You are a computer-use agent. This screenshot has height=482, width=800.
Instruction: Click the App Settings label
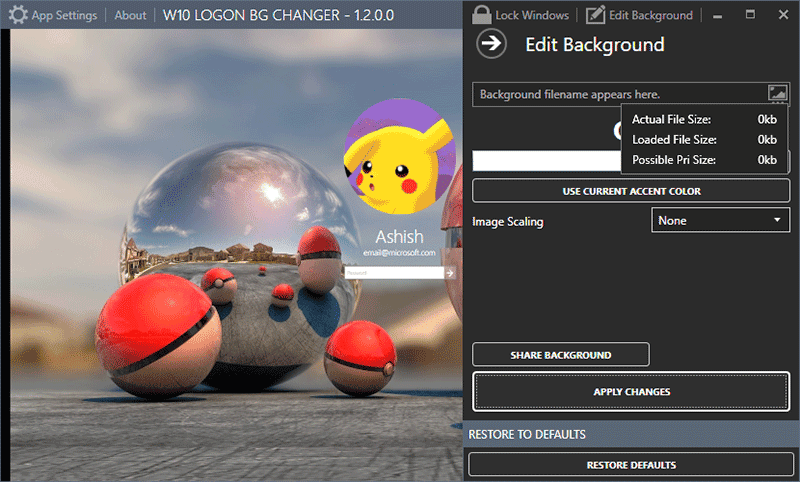[64, 15]
